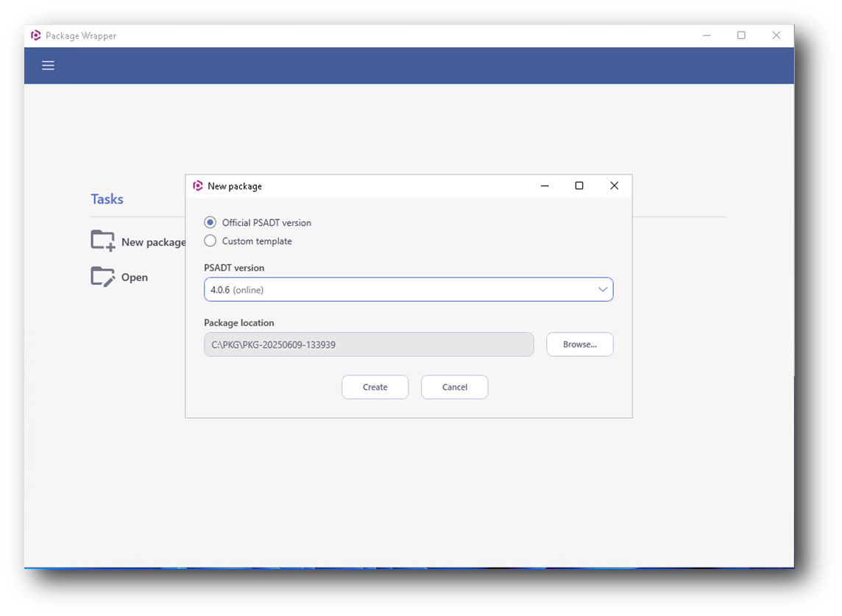This screenshot has width=842, height=616.
Task: Click the logo icon in New package dialog title
Action: pos(197,185)
